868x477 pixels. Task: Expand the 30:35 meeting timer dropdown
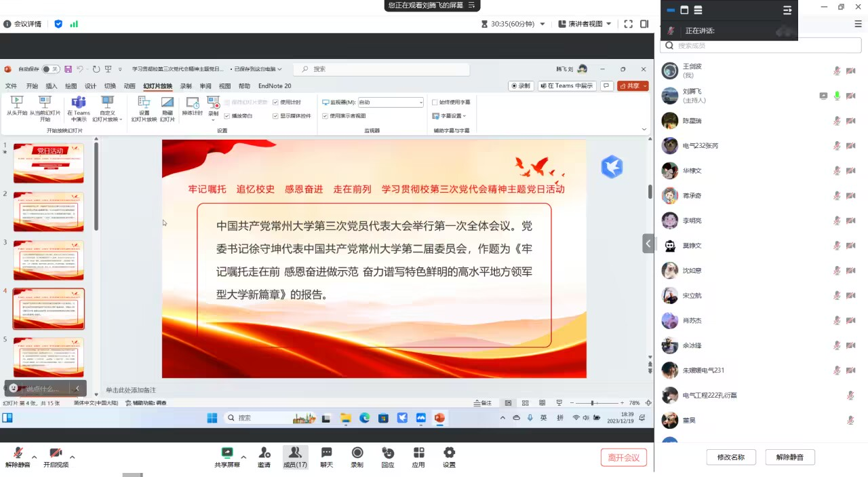pyautogui.click(x=513, y=24)
